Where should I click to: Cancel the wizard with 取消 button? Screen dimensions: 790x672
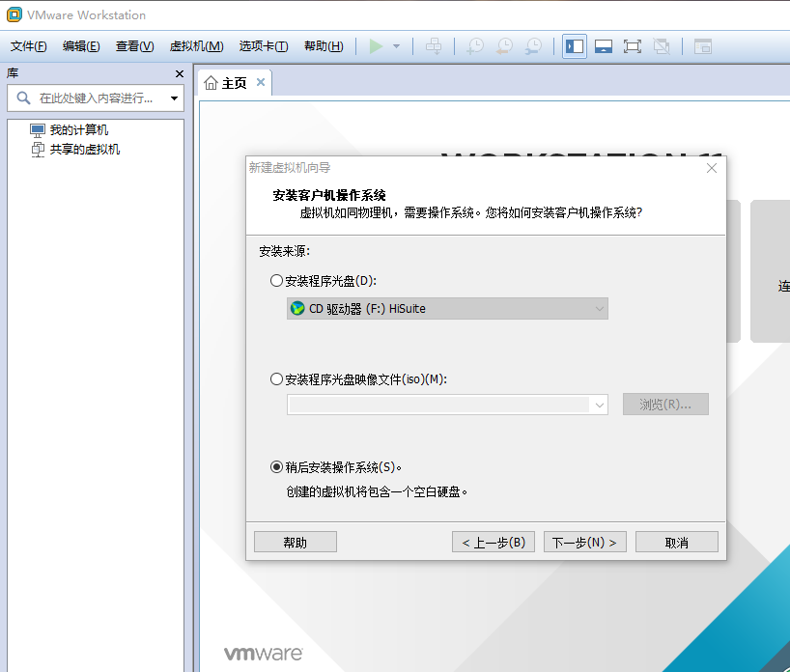coord(677,542)
